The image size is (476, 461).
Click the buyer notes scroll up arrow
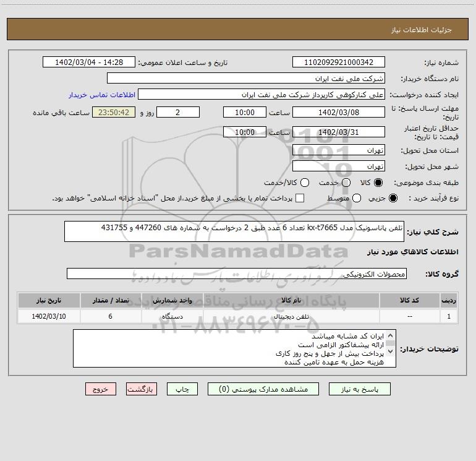click(x=391, y=336)
